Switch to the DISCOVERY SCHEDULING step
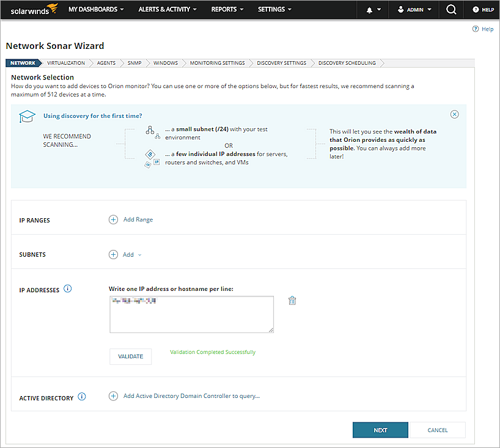The image size is (500, 448). tap(345, 62)
